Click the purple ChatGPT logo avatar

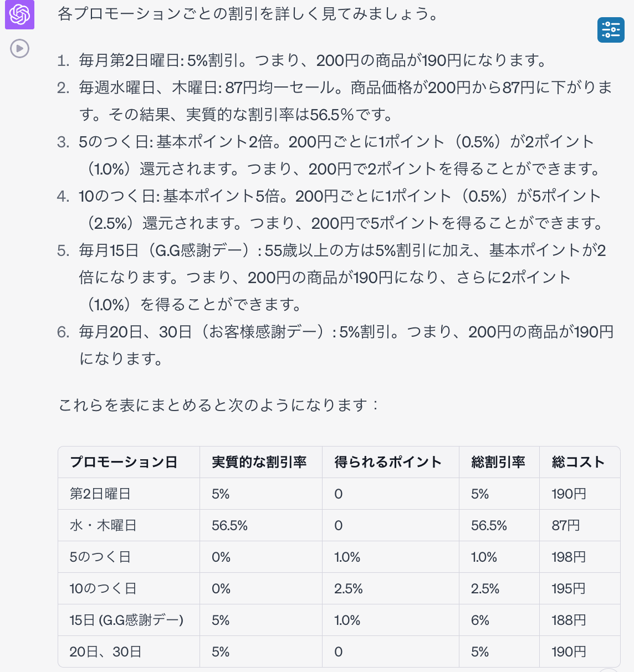pyautogui.click(x=19, y=15)
